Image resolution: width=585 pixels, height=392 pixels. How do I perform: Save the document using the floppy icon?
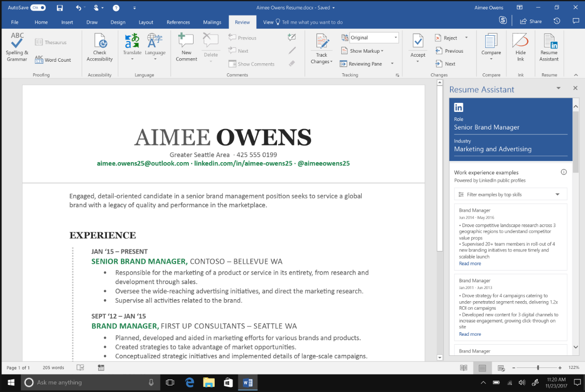[60, 8]
